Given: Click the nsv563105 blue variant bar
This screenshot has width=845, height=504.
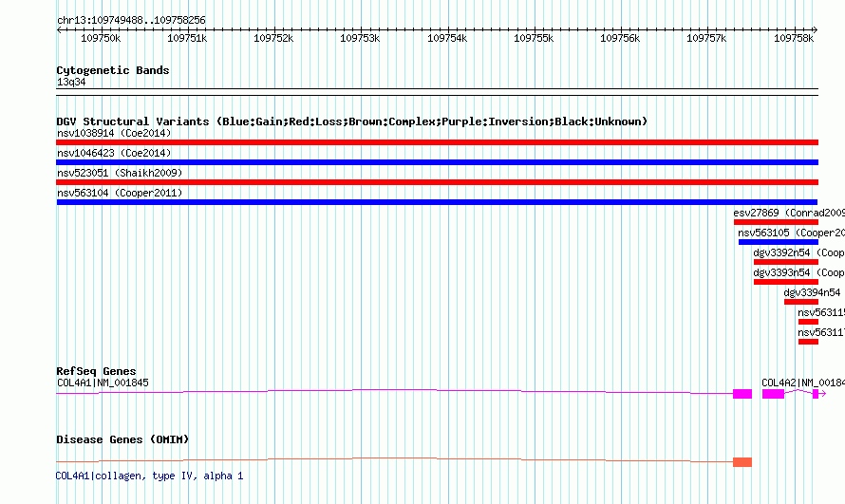Looking at the screenshot, I should (x=779, y=242).
